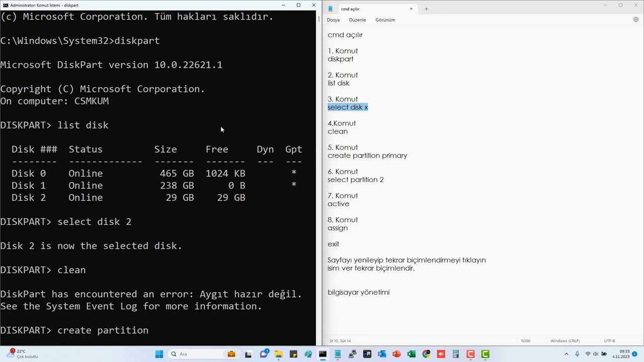Open the Calculator taskbar icon
The height and width of the screenshot is (362, 644).
(455, 354)
